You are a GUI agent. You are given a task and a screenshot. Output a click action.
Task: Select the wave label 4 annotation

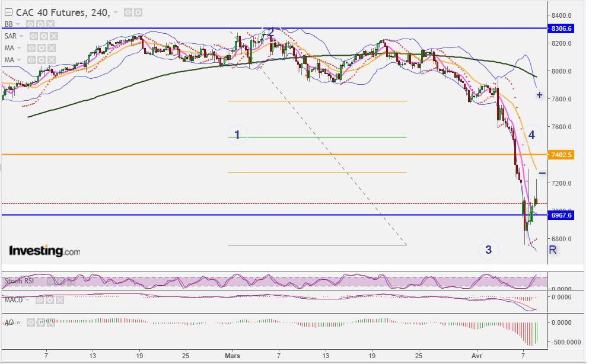(x=531, y=135)
